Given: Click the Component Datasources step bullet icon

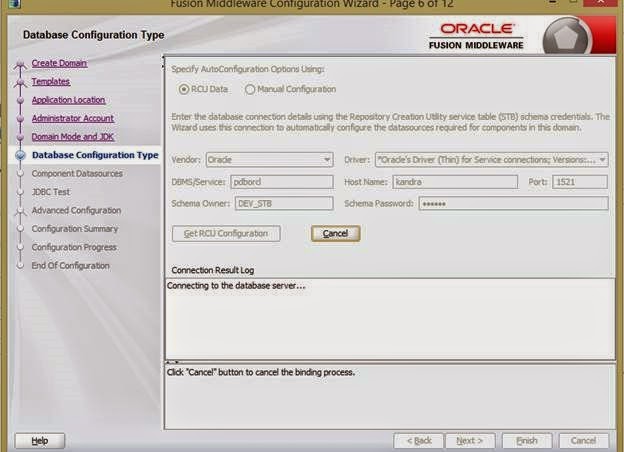Looking at the screenshot, I should pyautogui.click(x=20, y=173).
